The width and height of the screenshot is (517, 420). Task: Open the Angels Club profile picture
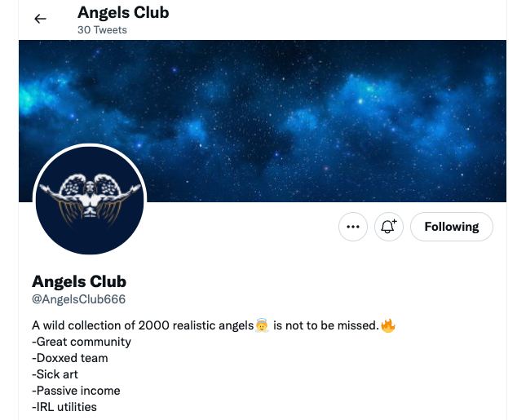click(90, 200)
